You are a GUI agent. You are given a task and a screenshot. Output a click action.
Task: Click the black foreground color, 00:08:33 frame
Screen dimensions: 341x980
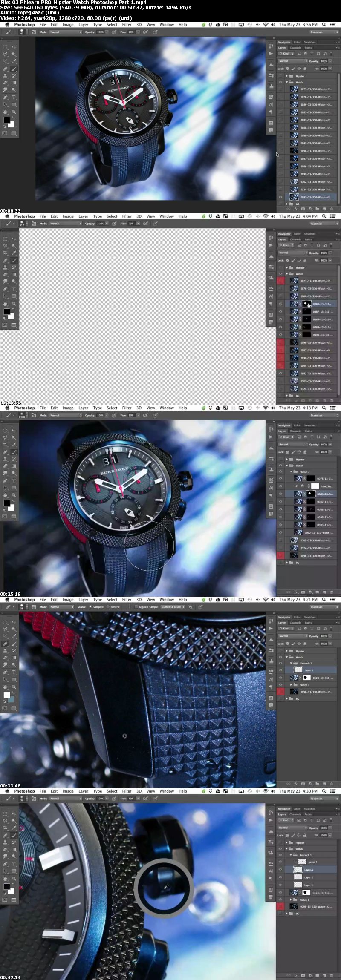coord(6,120)
